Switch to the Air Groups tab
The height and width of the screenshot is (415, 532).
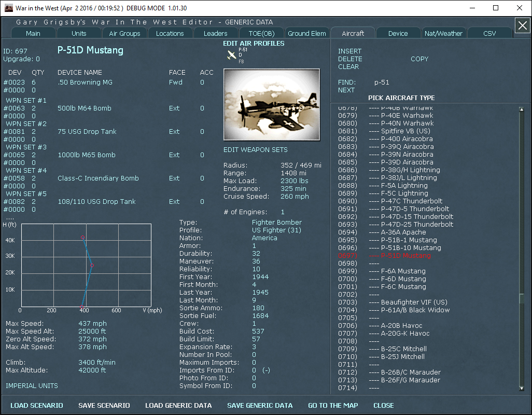pos(124,33)
